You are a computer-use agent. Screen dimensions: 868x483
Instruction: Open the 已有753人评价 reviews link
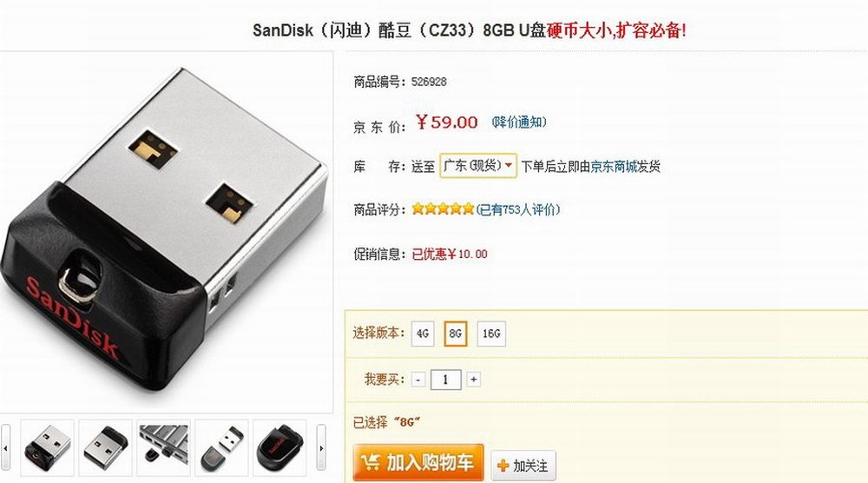click(x=518, y=209)
